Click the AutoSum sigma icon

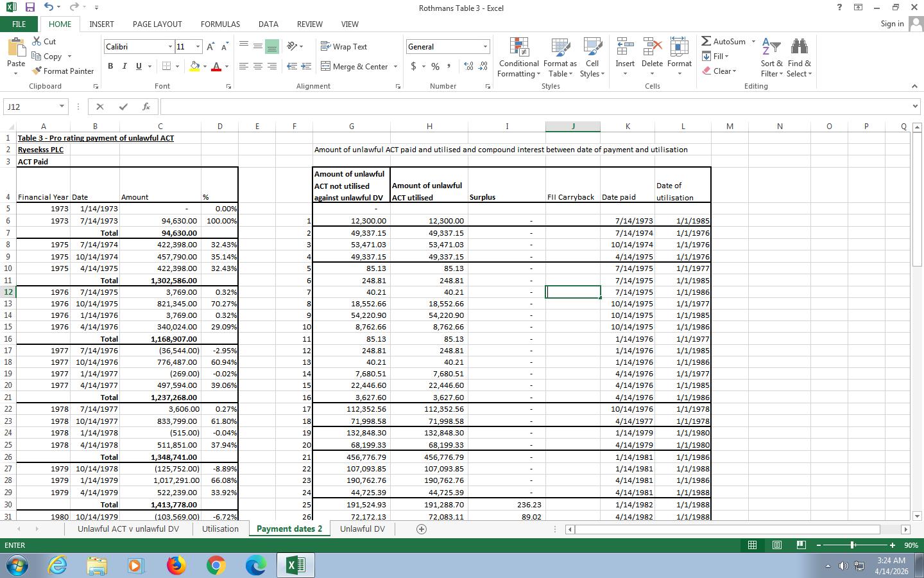click(x=706, y=42)
